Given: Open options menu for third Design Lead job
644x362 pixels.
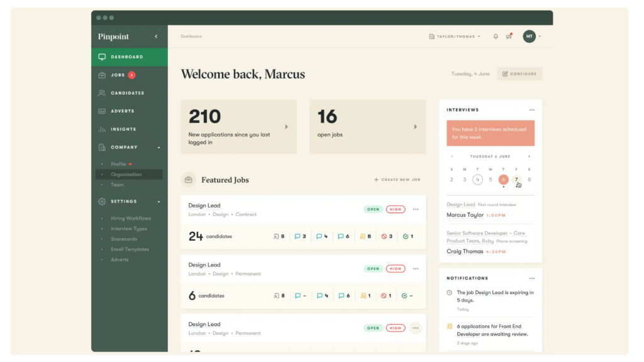Looking at the screenshot, I should (x=416, y=328).
